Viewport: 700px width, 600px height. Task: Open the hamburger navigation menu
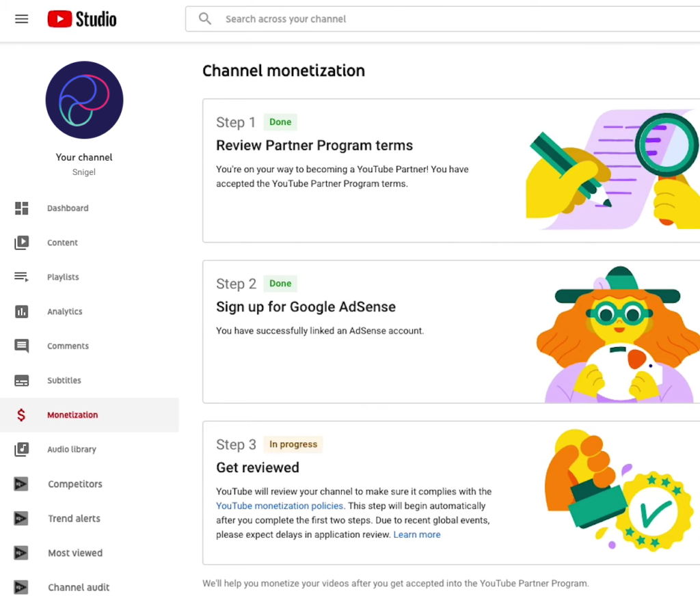21,18
